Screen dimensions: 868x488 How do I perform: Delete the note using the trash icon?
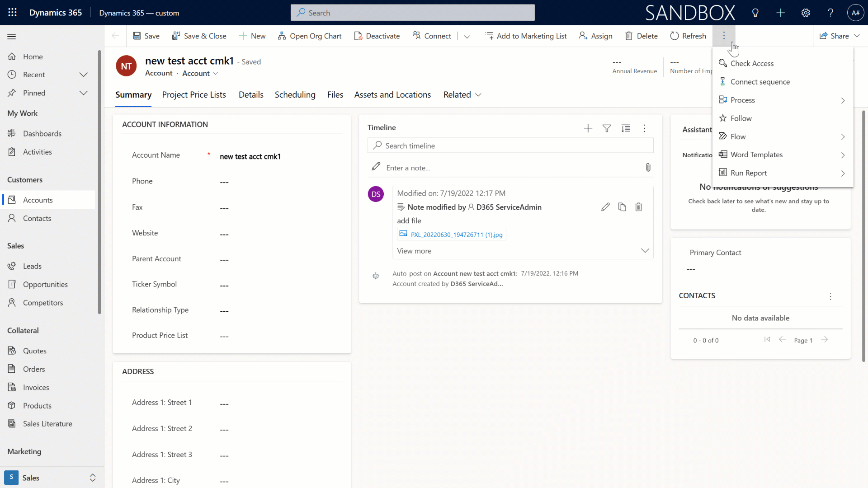638,206
